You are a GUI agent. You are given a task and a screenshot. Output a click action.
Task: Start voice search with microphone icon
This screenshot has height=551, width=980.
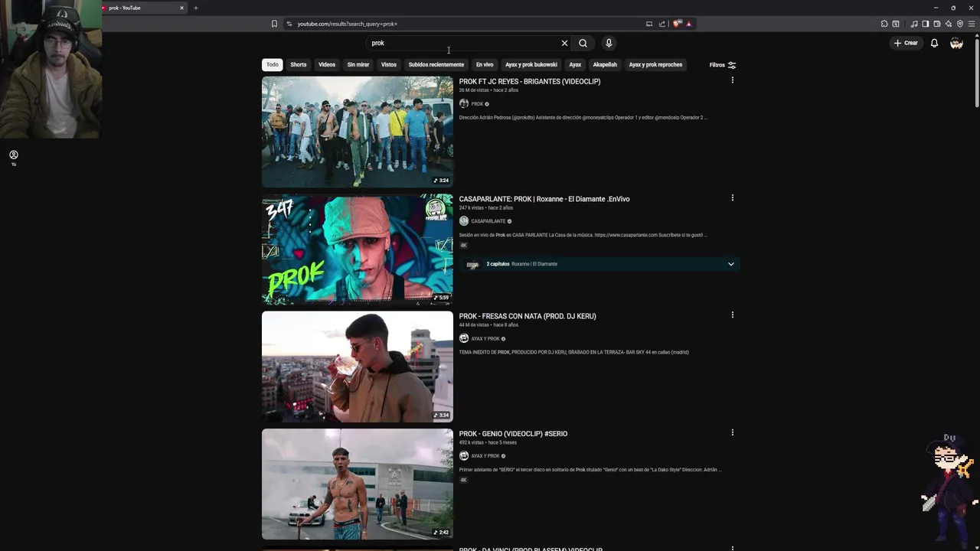pos(609,43)
